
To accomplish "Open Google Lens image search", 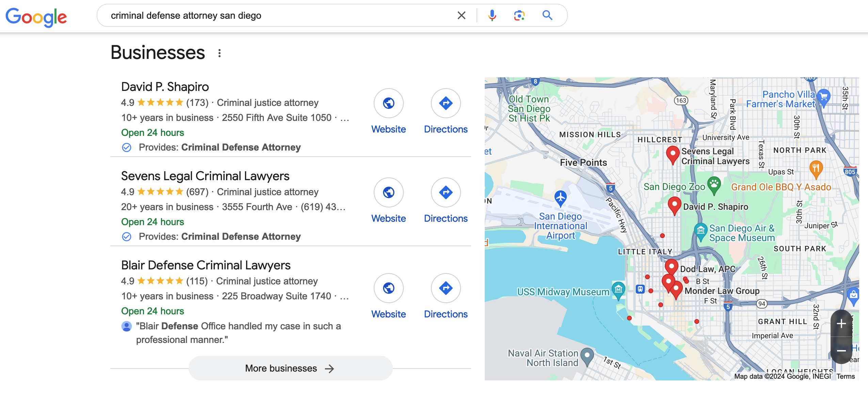I will click(519, 15).
